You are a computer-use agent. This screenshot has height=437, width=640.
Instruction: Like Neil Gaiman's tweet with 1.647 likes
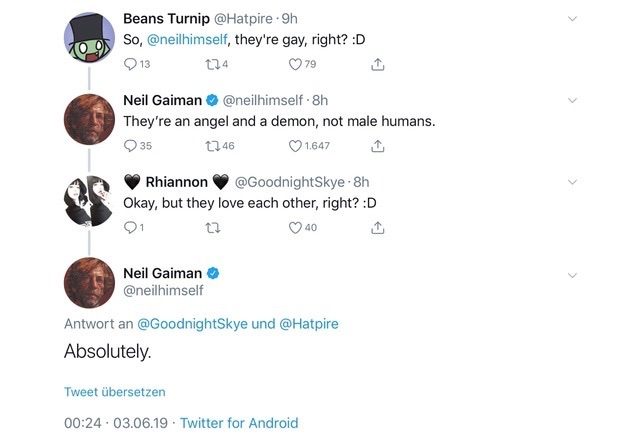[x=295, y=146]
